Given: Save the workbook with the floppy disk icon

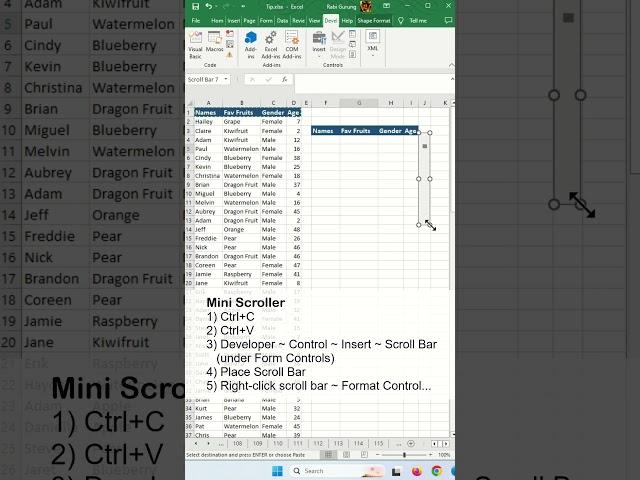Looking at the screenshot, I should point(196,7).
